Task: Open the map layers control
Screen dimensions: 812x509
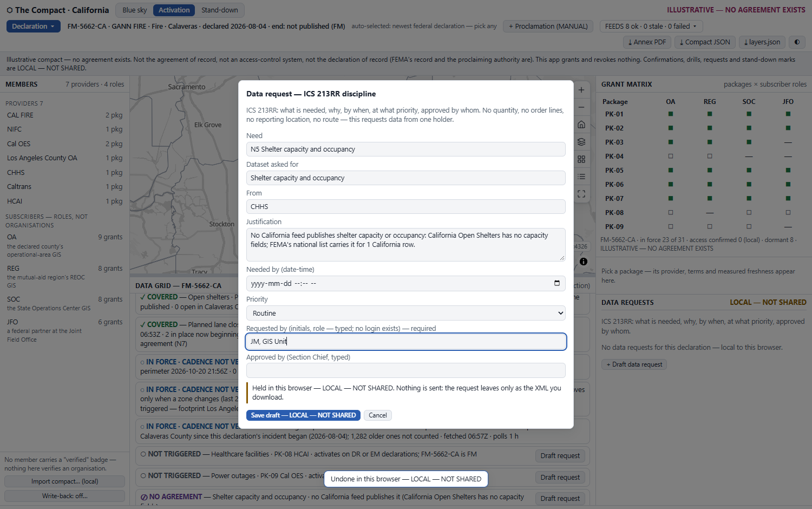Action: pos(581,142)
